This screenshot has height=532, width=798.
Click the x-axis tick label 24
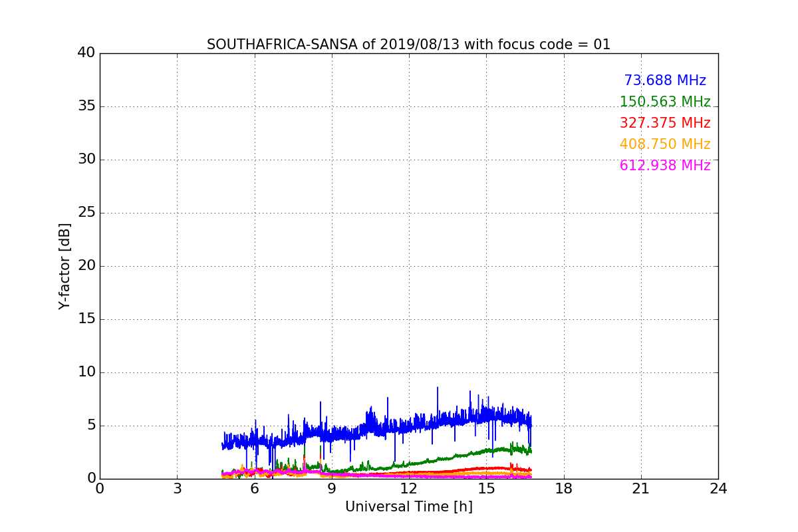click(x=718, y=489)
